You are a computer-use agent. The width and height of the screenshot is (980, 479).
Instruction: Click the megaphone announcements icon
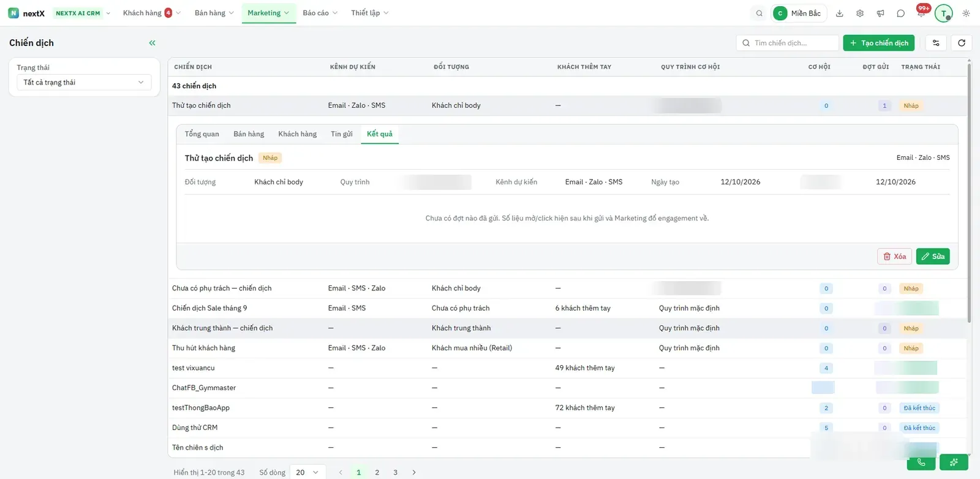[880, 13]
